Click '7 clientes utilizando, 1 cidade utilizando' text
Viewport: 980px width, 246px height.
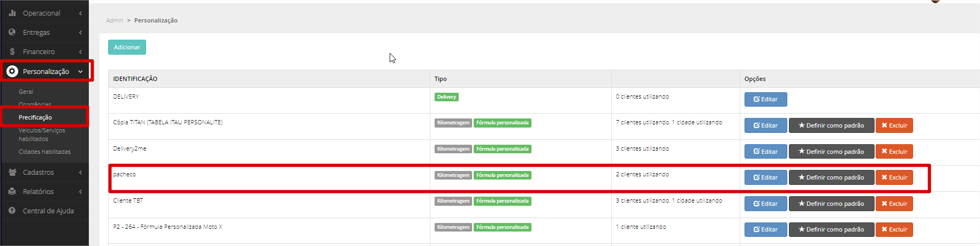(669, 122)
